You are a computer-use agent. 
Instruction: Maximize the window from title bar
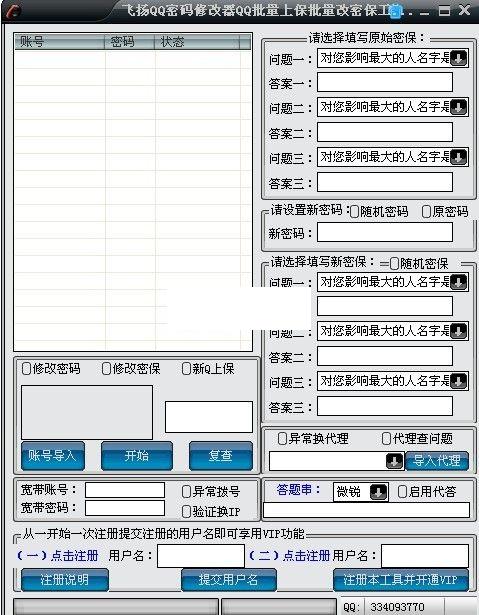(x=444, y=11)
